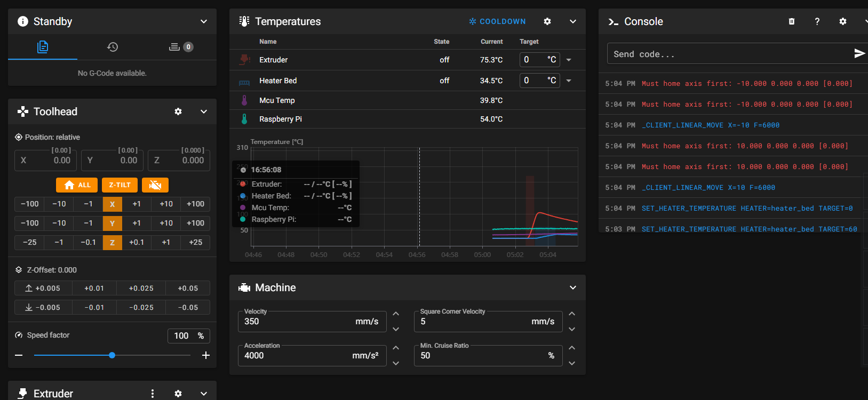Clear console with the trash icon
Image resolution: width=868 pixels, height=400 pixels.
pos(792,21)
